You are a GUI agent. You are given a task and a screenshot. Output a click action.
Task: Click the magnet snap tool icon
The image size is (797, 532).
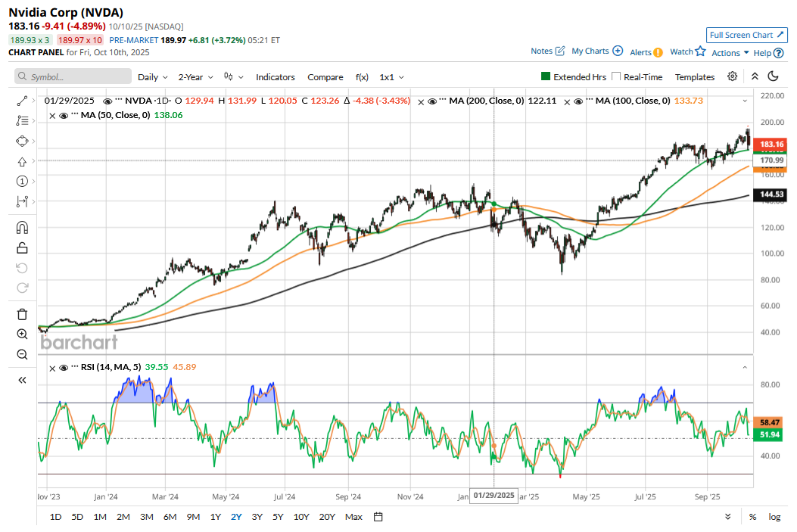pos(22,228)
